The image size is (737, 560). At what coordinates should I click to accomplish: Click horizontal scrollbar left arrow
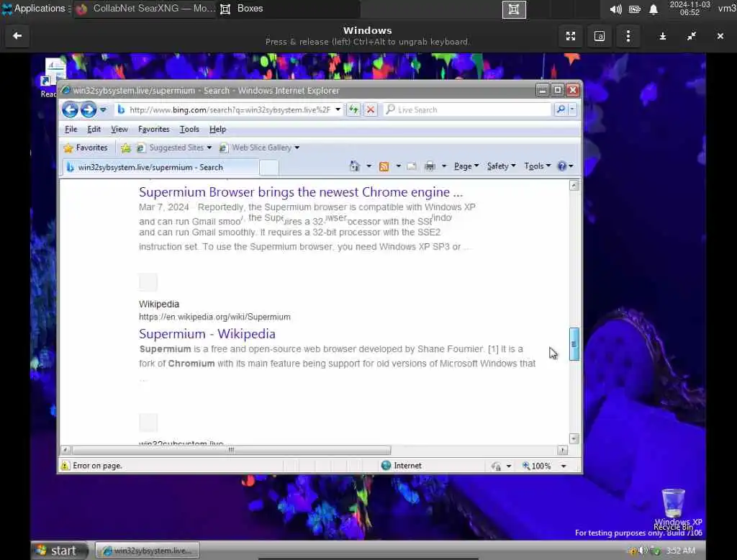(x=65, y=450)
